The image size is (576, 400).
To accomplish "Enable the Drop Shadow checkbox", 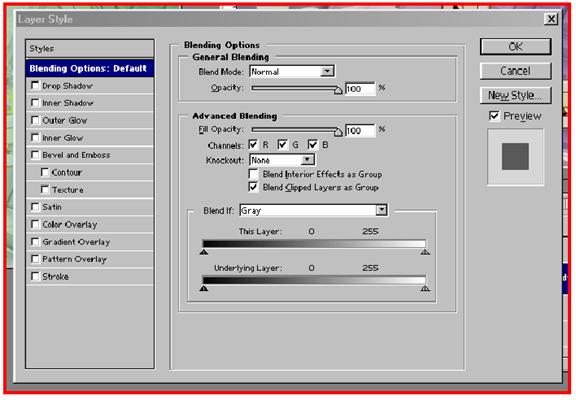I will [35, 86].
